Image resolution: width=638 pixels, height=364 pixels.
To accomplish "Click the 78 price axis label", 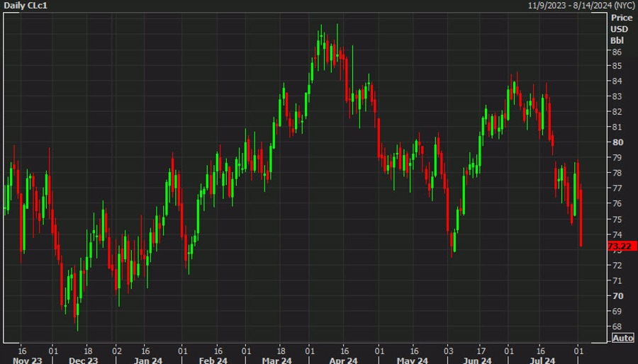I will point(617,173).
